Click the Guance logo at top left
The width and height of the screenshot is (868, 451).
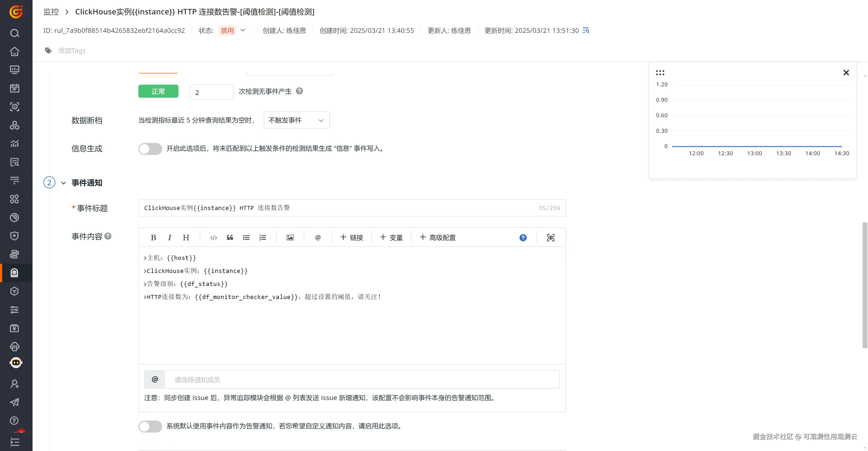click(x=16, y=12)
